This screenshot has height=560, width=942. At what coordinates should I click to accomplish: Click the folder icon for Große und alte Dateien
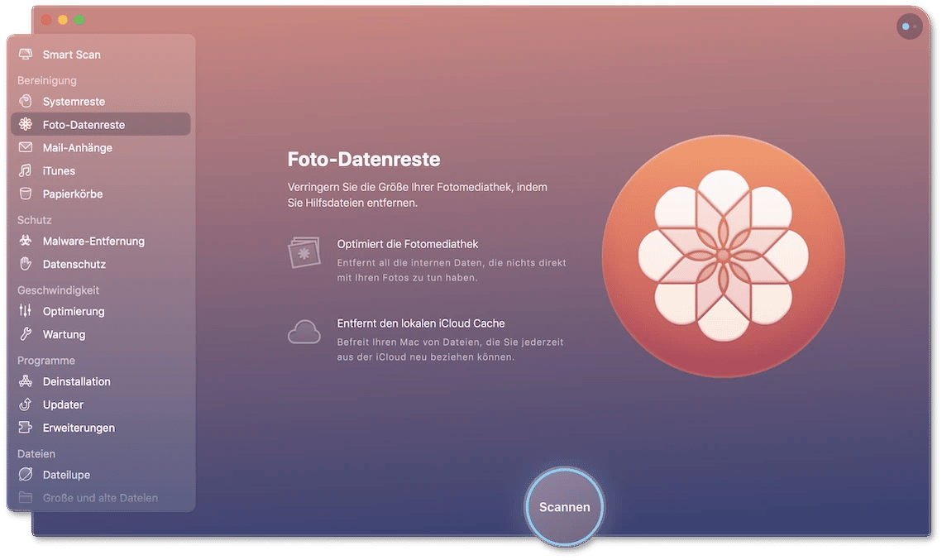pyautogui.click(x=26, y=497)
